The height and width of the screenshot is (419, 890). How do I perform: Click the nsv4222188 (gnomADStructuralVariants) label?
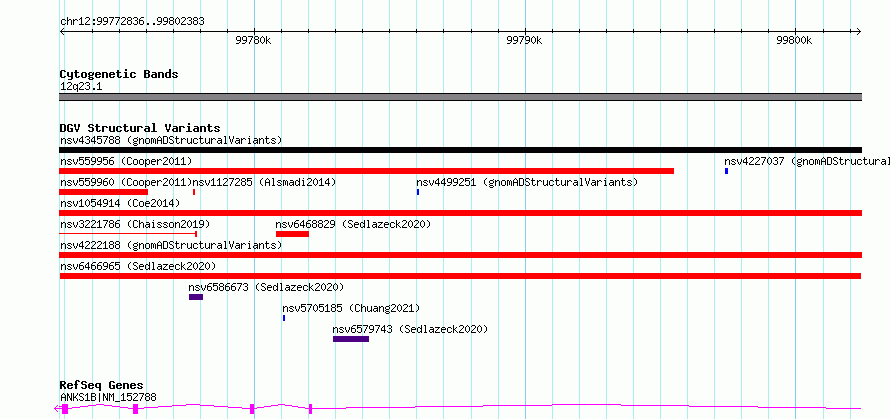coord(171,245)
